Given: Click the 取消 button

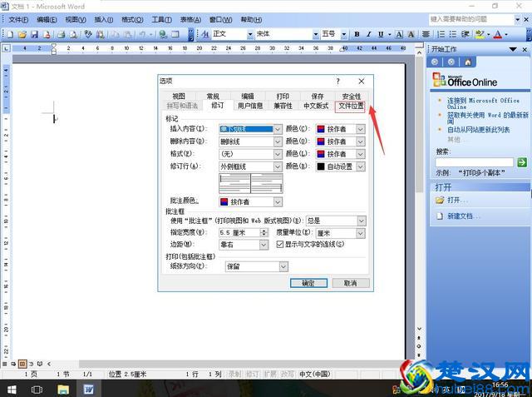Looking at the screenshot, I should [351, 283].
